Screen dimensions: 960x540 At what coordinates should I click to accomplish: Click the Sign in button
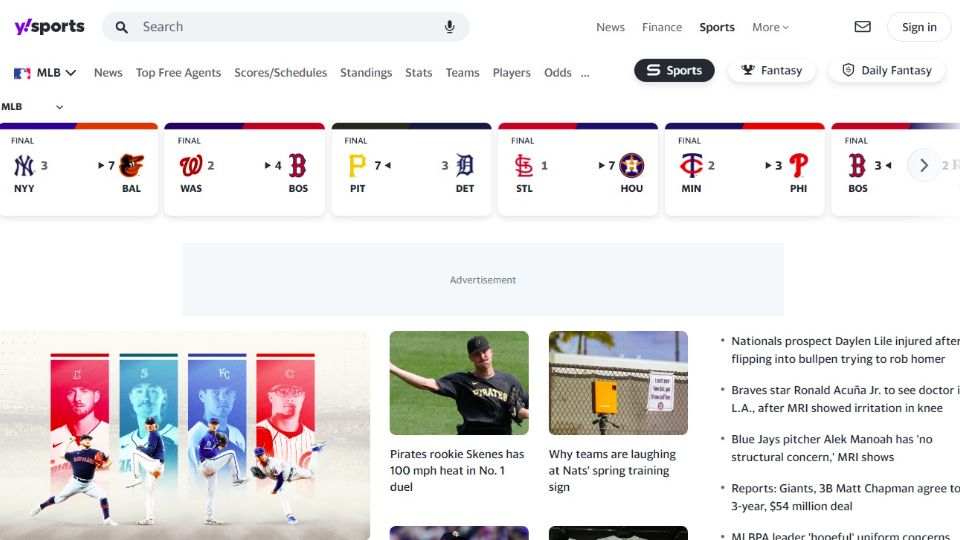pyautogui.click(x=919, y=27)
